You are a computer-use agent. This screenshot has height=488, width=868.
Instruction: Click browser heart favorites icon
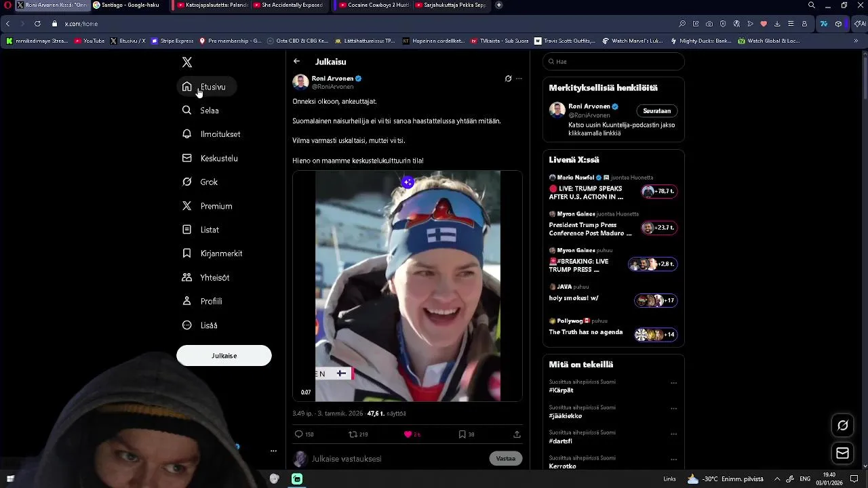pos(764,24)
